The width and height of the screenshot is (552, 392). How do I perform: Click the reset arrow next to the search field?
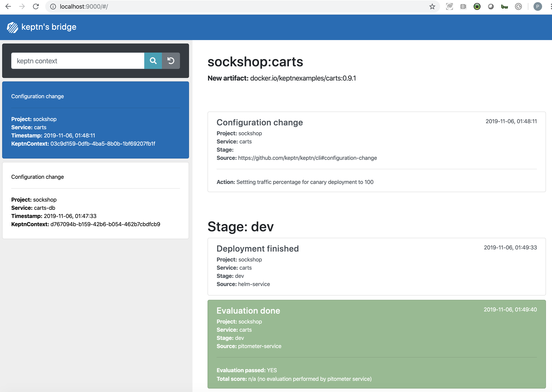click(x=171, y=61)
